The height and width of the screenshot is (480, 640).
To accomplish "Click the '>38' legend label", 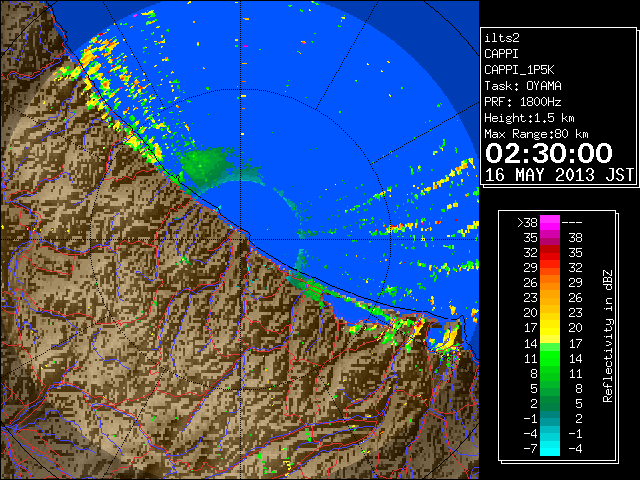I will click(527, 223).
